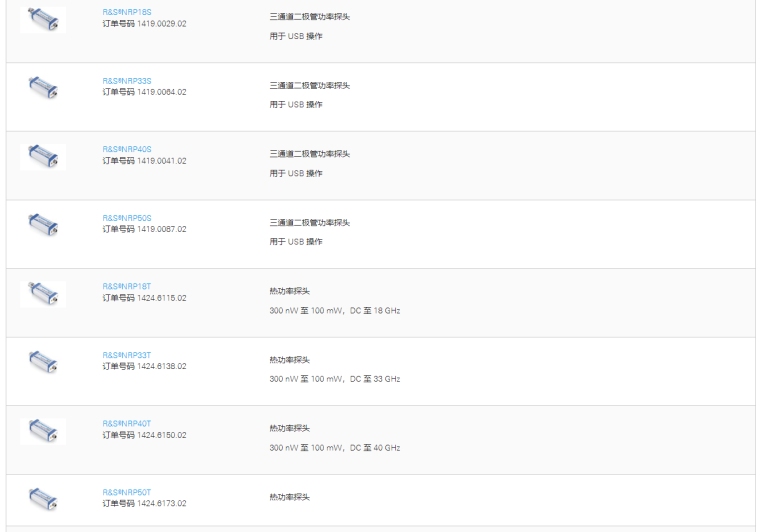Click the NRP50S product picture
The width and height of the screenshot is (760, 532).
(x=42, y=224)
